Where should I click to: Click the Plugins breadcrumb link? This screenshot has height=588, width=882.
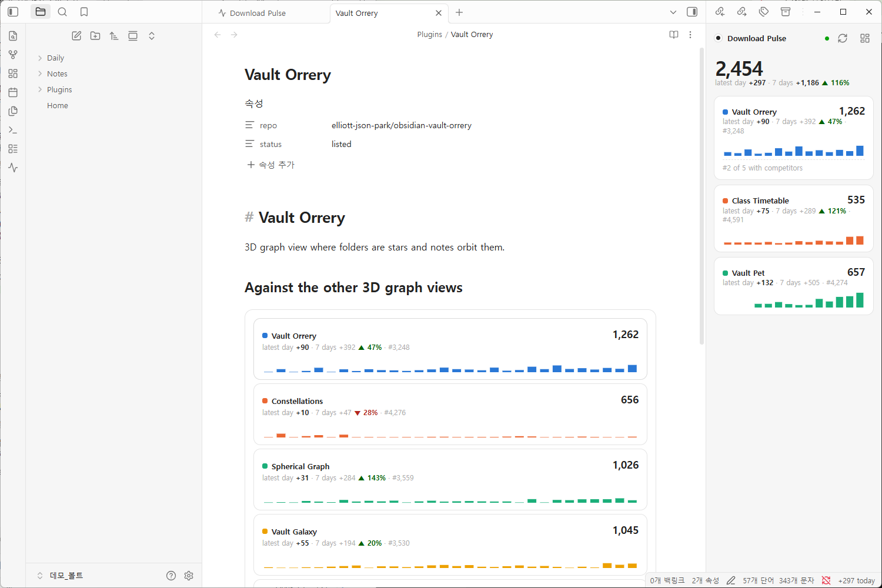click(x=429, y=35)
